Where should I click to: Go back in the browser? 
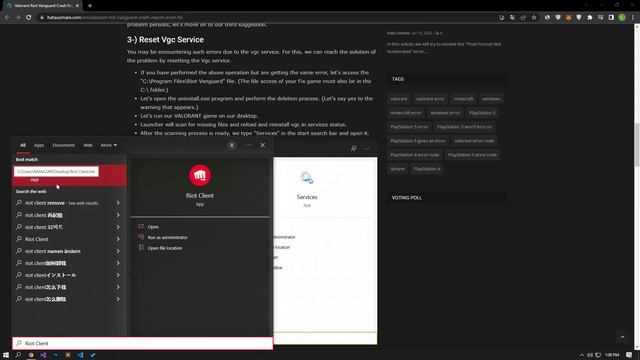click(7, 18)
